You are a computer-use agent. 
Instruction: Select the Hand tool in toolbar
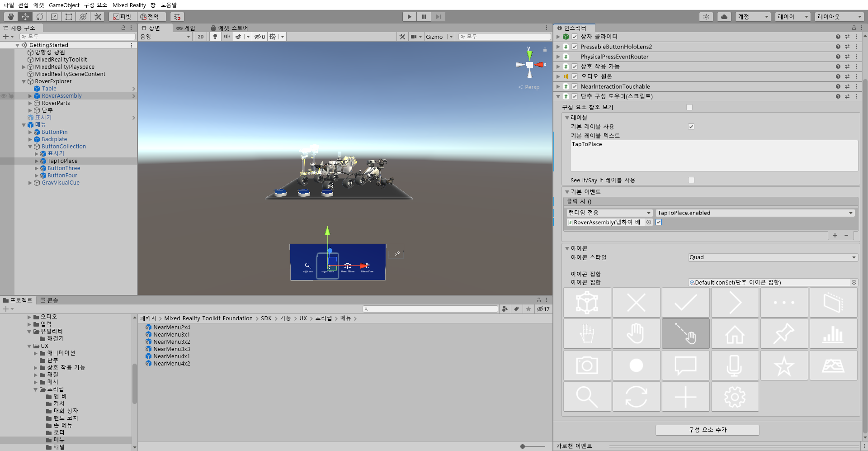pyautogui.click(x=11, y=17)
